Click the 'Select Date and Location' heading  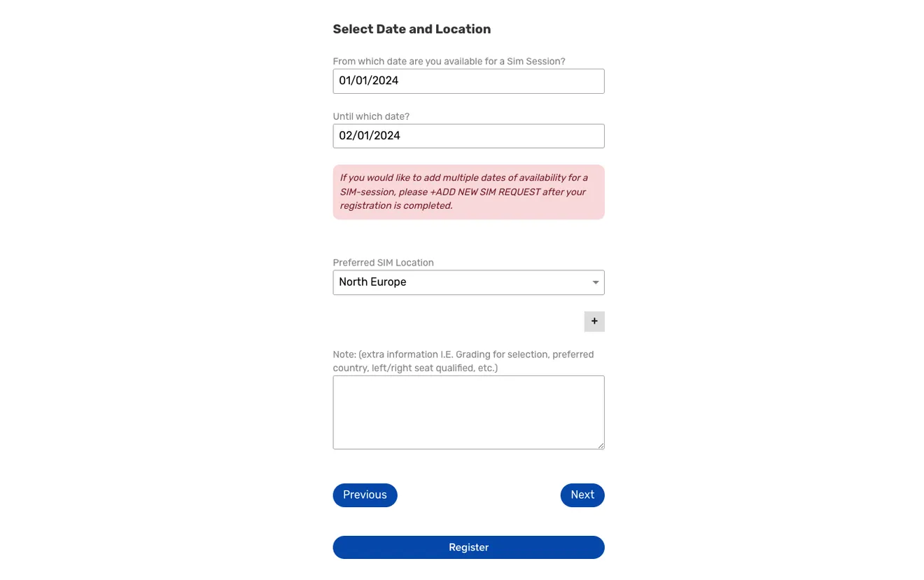(412, 29)
